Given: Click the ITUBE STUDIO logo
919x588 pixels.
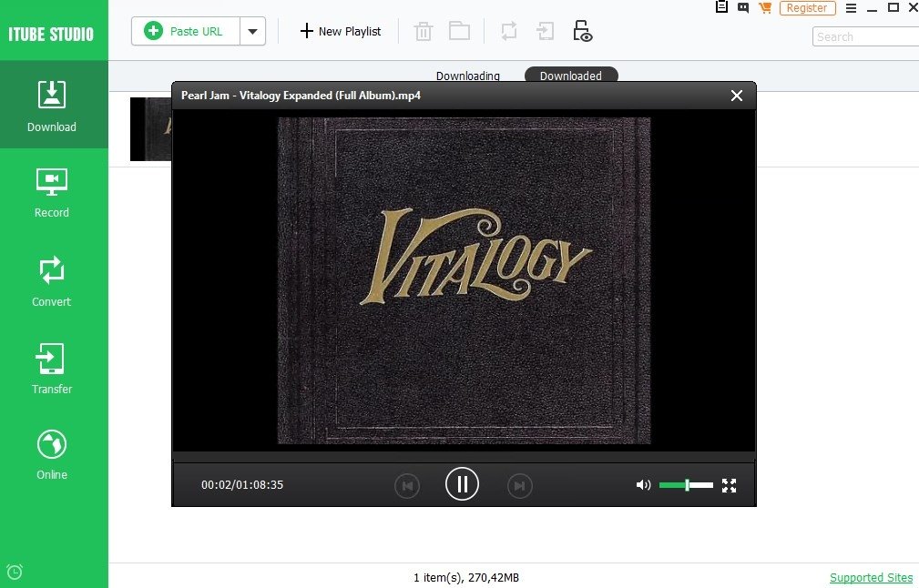Looking at the screenshot, I should click(51, 34).
